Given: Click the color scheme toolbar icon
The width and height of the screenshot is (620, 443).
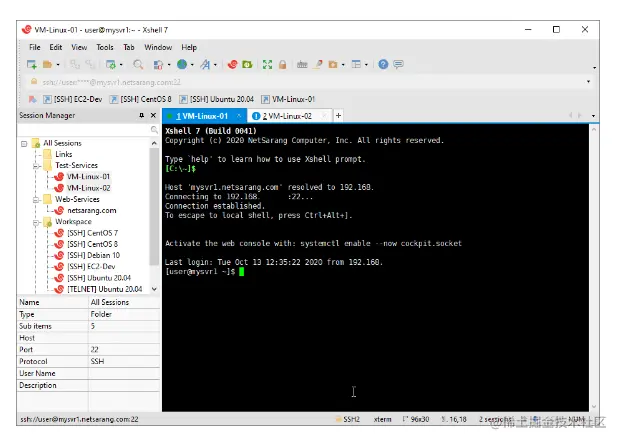Looking at the screenshot, I should click(159, 64).
